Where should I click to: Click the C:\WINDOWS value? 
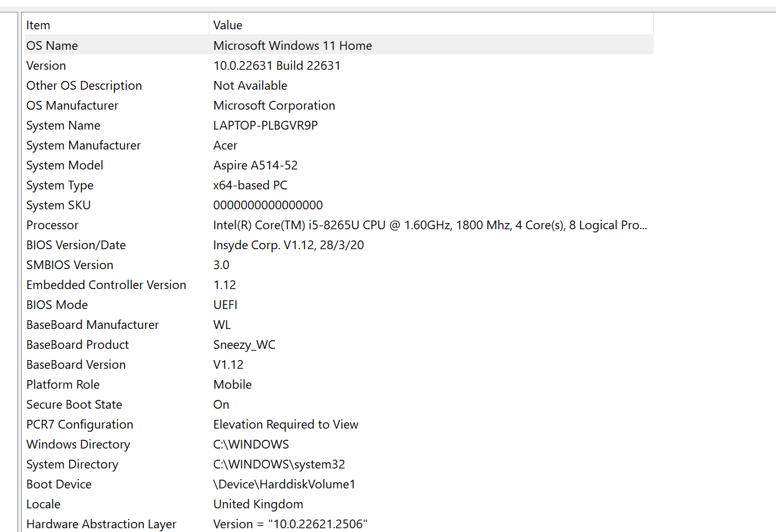tap(251, 444)
